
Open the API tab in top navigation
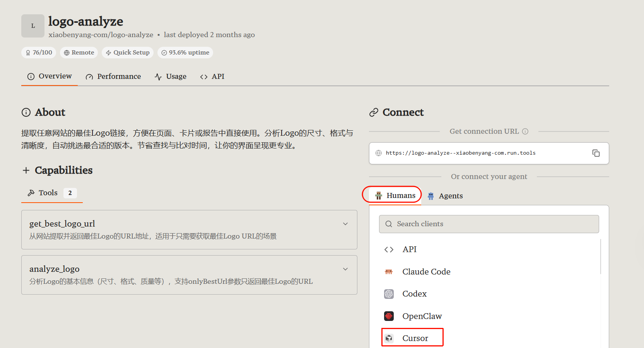[212, 77]
